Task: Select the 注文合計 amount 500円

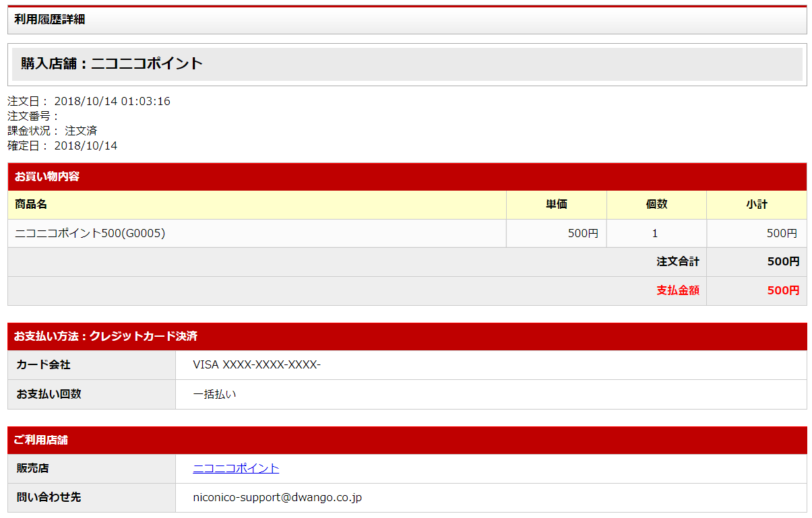Action: pos(783,261)
